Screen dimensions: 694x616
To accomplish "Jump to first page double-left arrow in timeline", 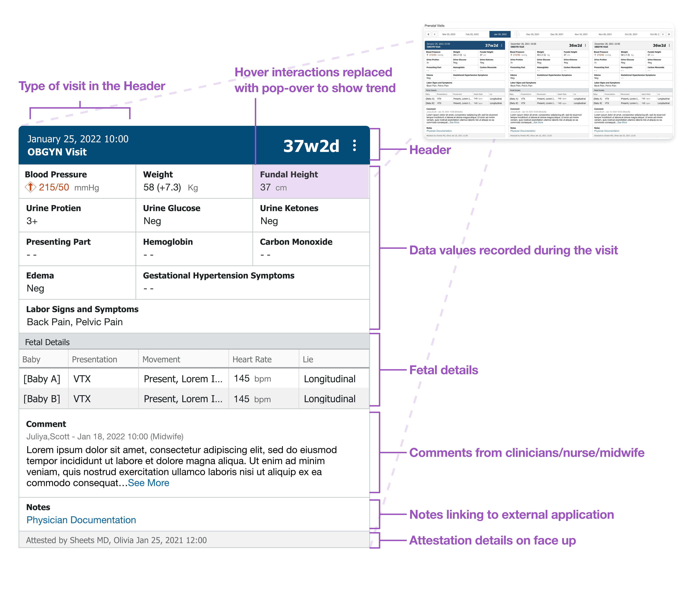I will click(x=428, y=34).
